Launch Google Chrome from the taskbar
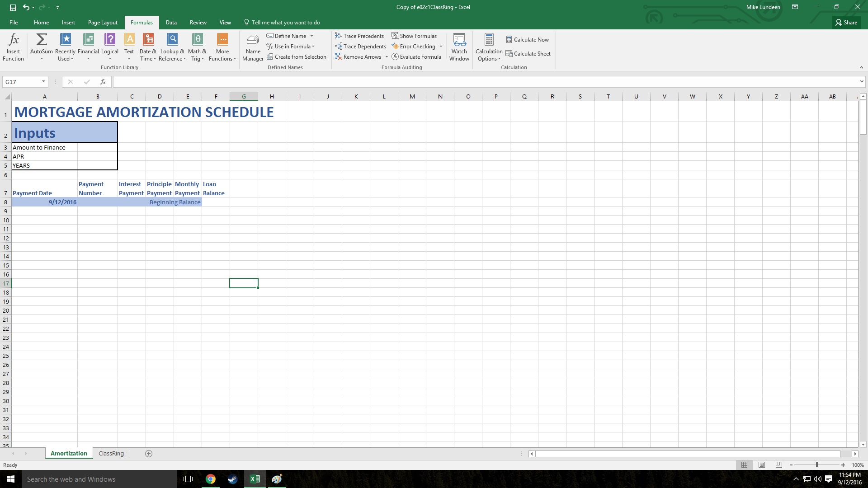Image resolution: width=868 pixels, height=488 pixels. 210,479
